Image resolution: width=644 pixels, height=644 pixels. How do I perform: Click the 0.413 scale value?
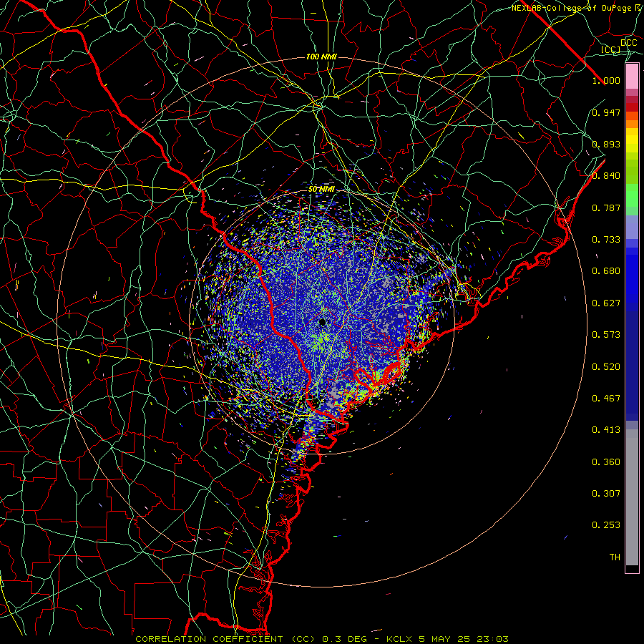606,430
